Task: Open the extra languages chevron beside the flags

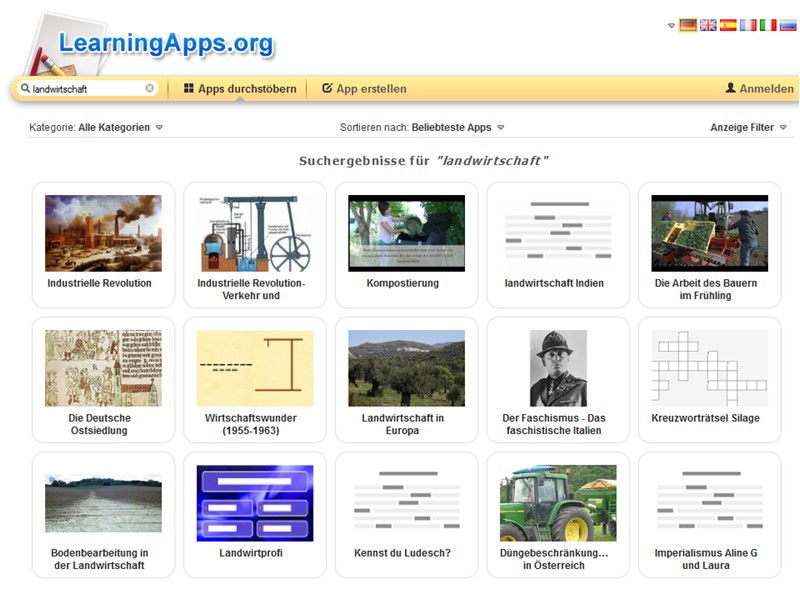Action: pyautogui.click(x=672, y=25)
